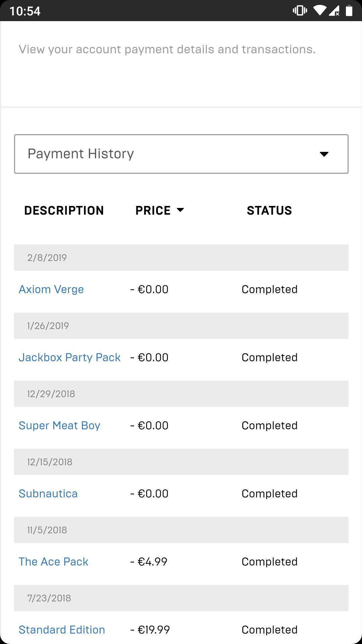The width and height of the screenshot is (362, 644).
Task: Click the STATUS column header
Action: [269, 210]
